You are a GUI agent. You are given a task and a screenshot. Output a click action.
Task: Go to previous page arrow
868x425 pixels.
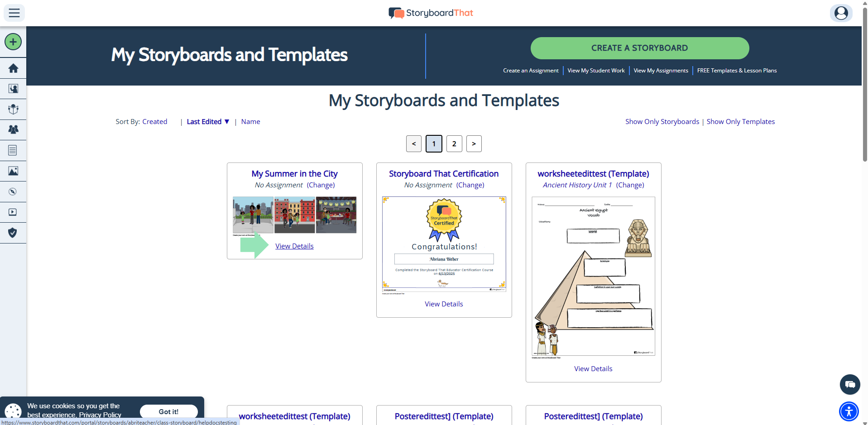pos(414,144)
